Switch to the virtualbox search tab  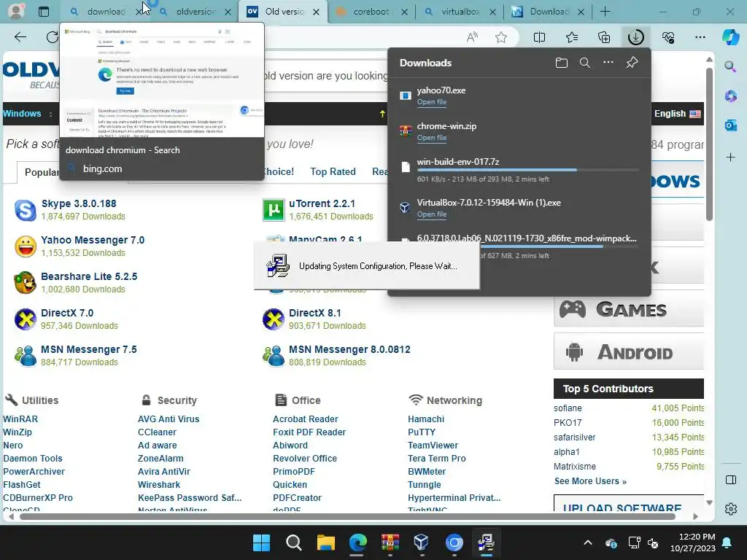pos(460,12)
